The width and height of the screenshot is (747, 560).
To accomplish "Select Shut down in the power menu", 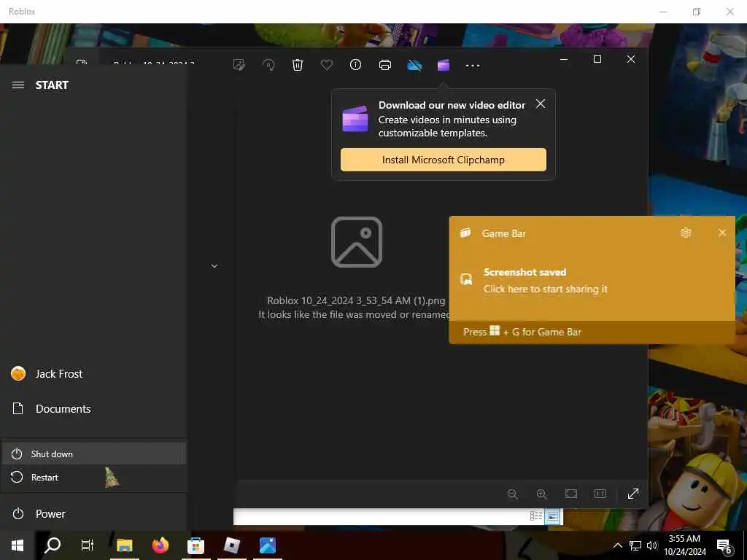I will click(93, 454).
